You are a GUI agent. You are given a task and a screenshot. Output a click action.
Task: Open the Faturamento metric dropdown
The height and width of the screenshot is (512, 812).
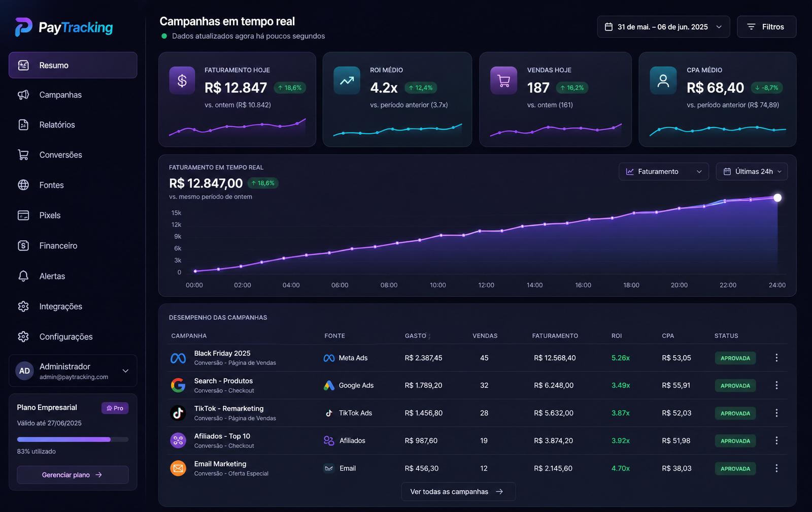pyautogui.click(x=663, y=172)
